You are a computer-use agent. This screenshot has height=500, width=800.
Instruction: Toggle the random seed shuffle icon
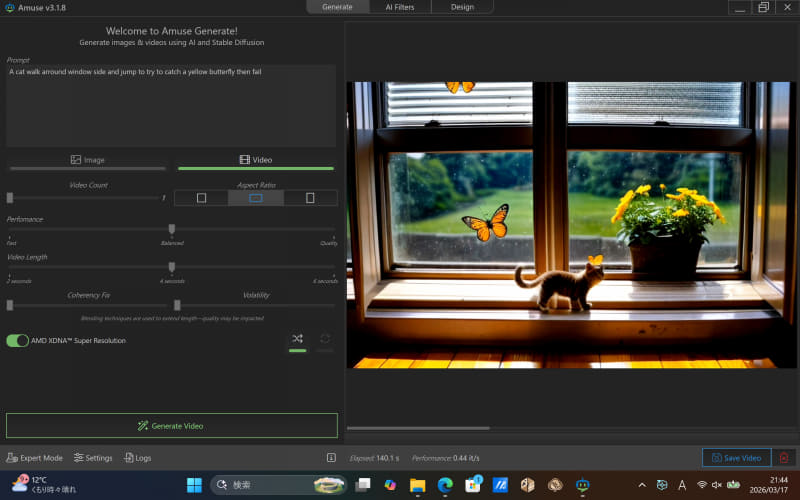297,339
